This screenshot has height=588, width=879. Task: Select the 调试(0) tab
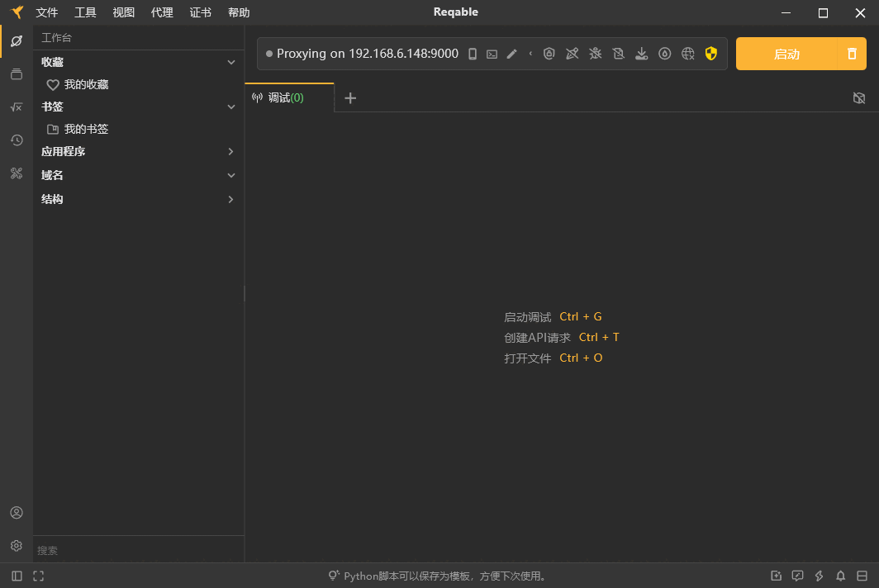click(286, 97)
